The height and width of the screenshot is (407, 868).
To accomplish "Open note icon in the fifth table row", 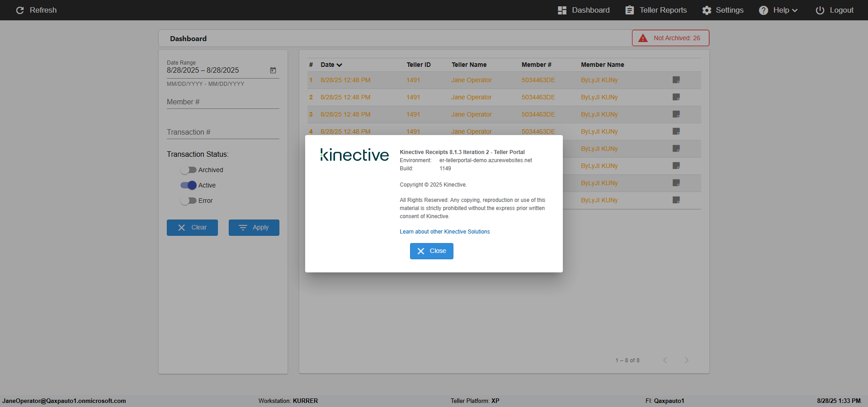I will click(x=676, y=149).
